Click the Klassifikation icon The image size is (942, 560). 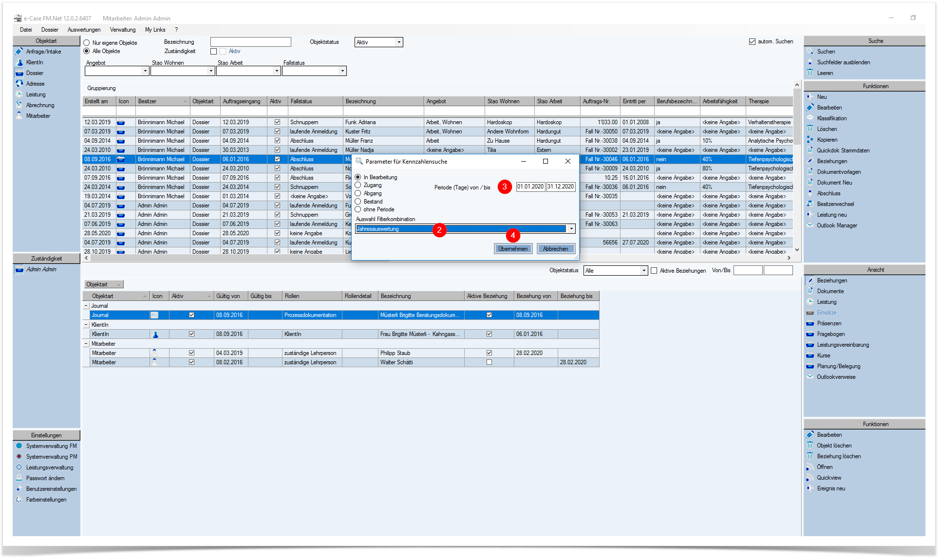pyautogui.click(x=810, y=118)
